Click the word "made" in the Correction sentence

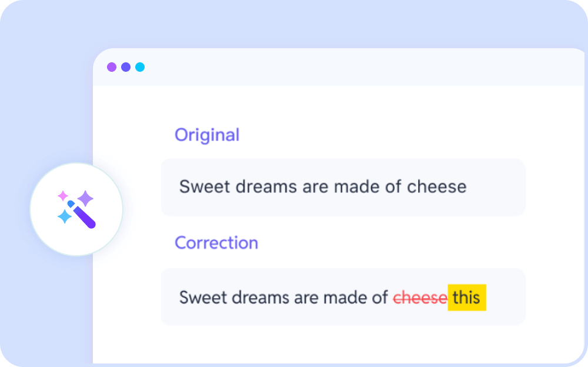(x=355, y=298)
